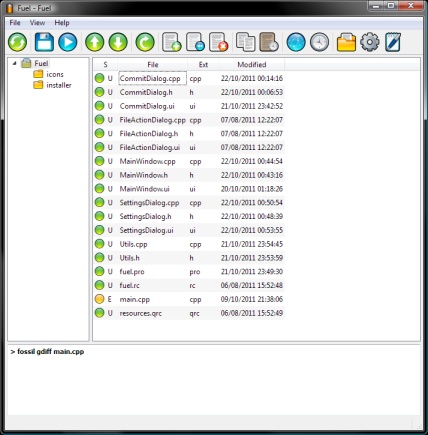The height and width of the screenshot is (435, 428).
Task: Click the blue floppy-disk Commit icon
Action: (x=44, y=42)
